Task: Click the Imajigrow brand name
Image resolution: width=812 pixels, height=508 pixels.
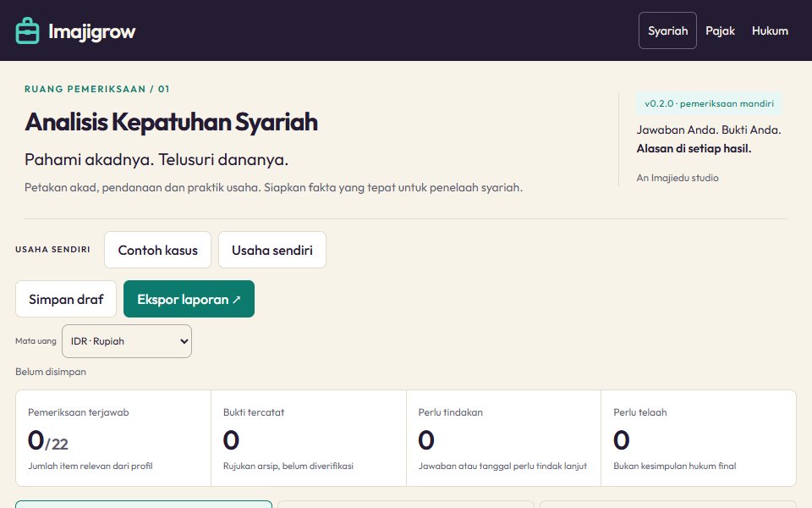Action: click(x=91, y=31)
